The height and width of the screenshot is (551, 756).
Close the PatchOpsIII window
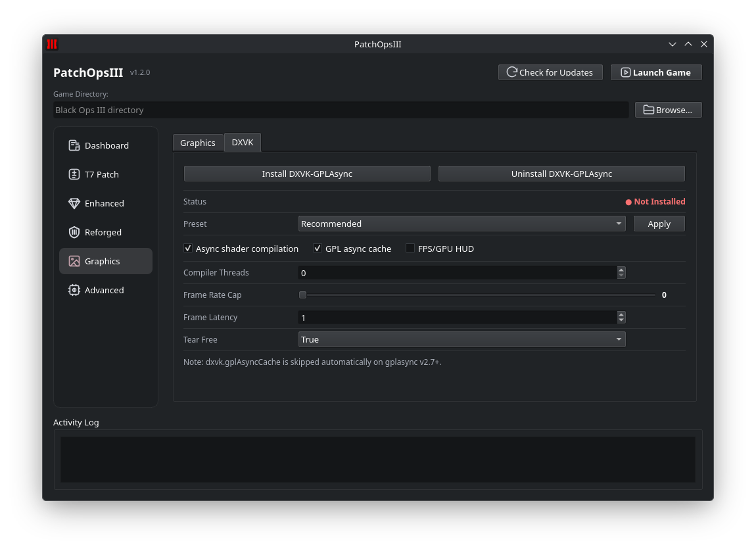(704, 44)
